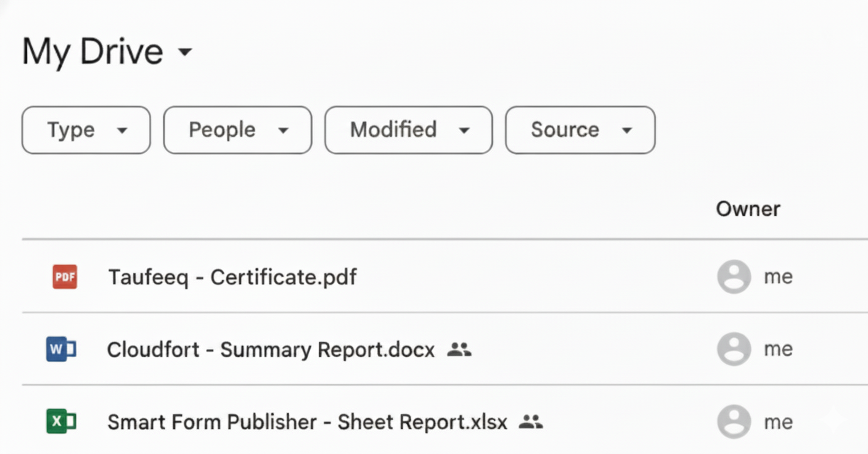This screenshot has width=868, height=454.
Task: Open the Source filter
Action: 579,130
